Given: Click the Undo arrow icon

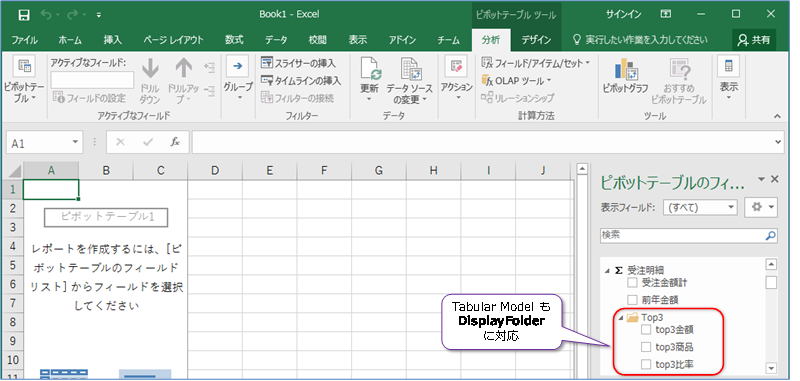Looking at the screenshot, I should pos(46,15).
